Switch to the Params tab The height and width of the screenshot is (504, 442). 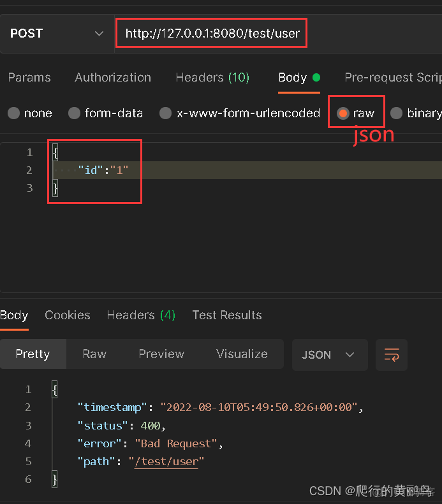click(x=29, y=78)
